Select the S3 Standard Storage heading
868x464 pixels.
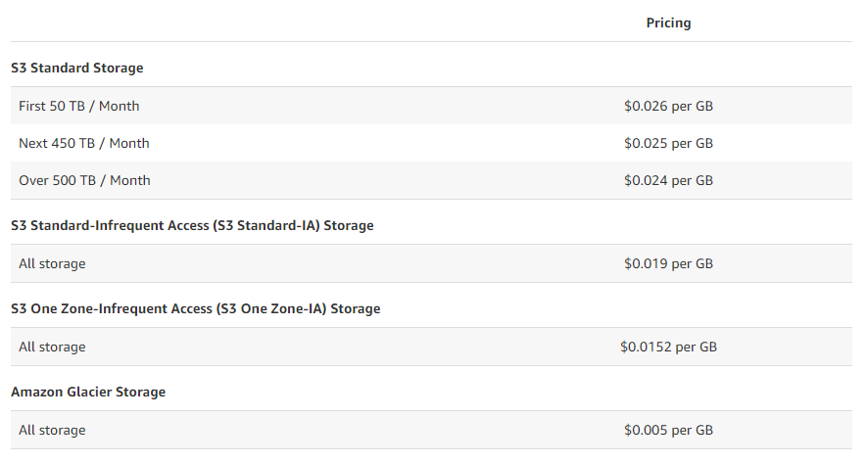(x=77, y=68)
